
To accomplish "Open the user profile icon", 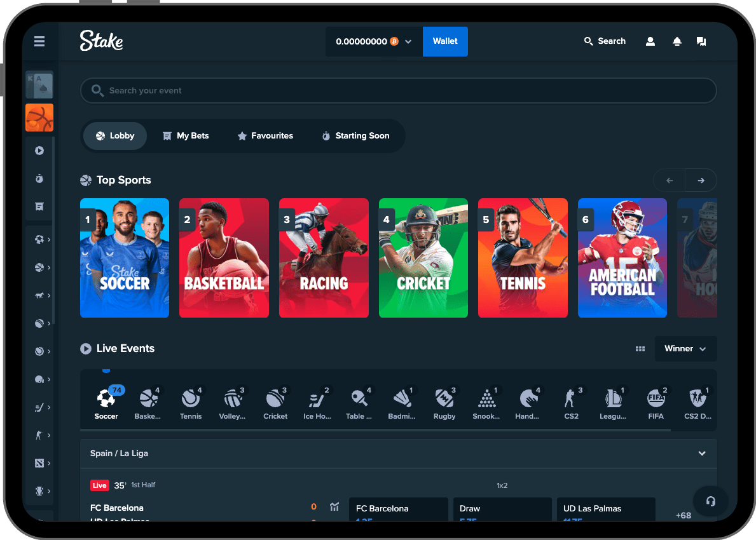I will pyautogui.click(x=650, y=41).
